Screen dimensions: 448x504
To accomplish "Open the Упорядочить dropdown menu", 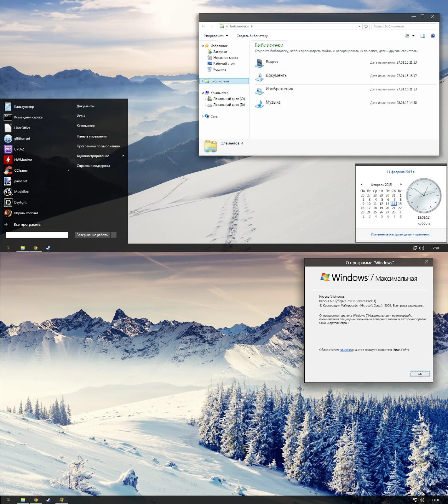I will [x=216, y=36].
